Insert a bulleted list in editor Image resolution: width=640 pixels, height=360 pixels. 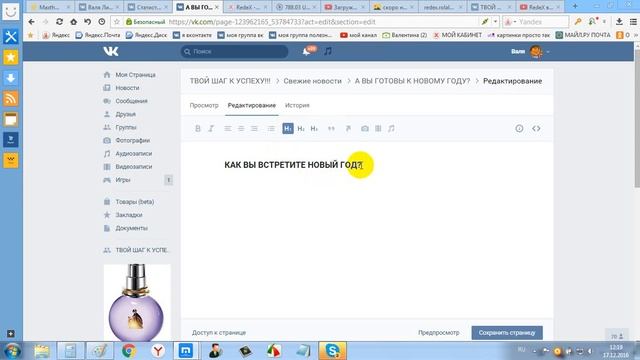271,129
